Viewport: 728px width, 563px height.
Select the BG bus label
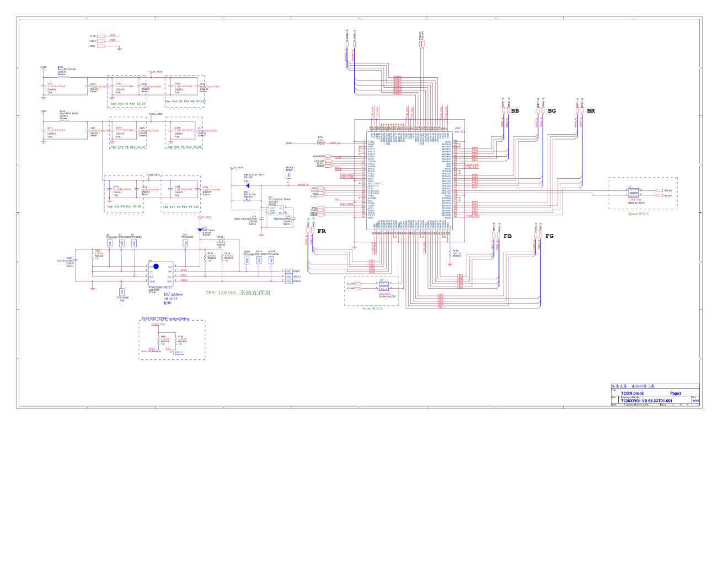[552, 111]
